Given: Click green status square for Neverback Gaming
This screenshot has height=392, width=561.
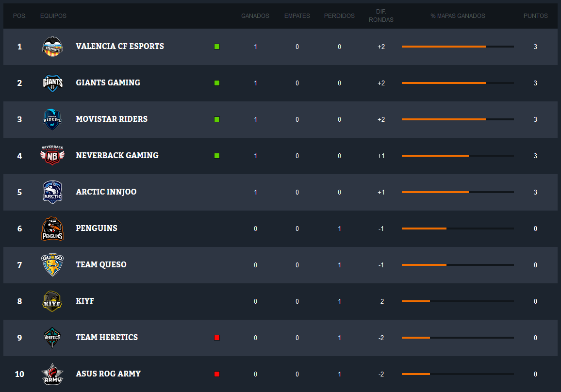Looking at the screenshot, I should click(x=217, y=156).
